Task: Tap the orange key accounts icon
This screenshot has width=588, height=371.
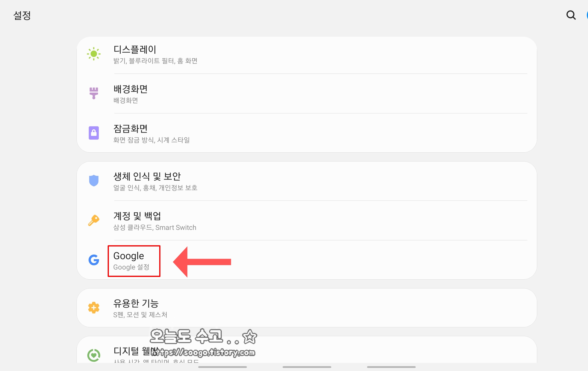Action: point(94,220)
